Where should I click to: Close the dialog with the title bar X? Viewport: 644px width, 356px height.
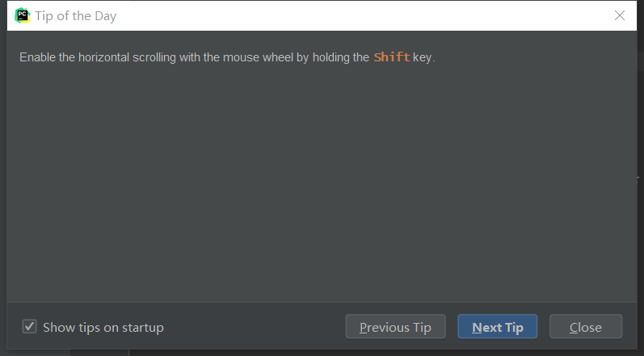click(620, 15)
